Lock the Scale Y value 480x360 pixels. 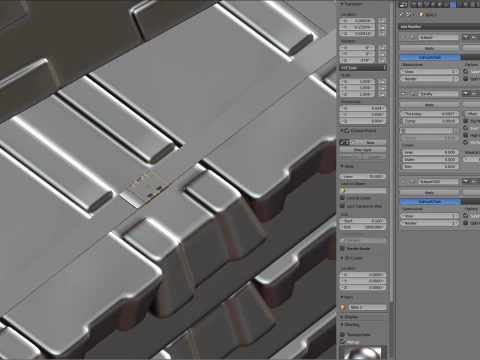pos(382,88)
